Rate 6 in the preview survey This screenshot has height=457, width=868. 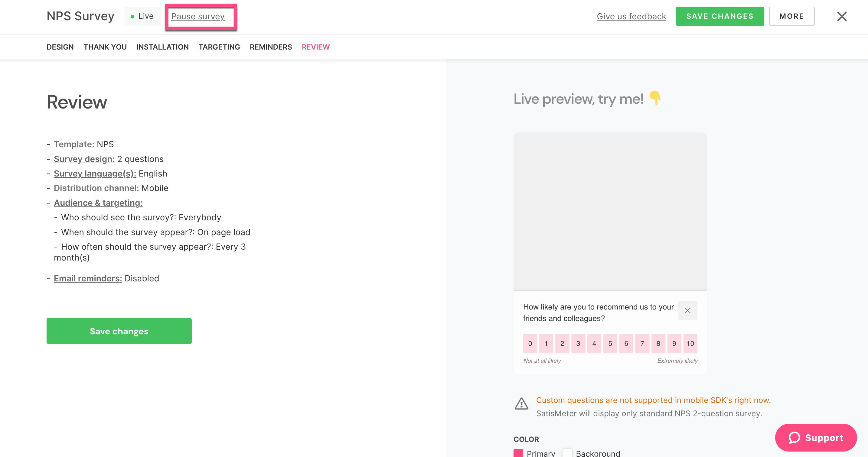(x=626, y=343)
